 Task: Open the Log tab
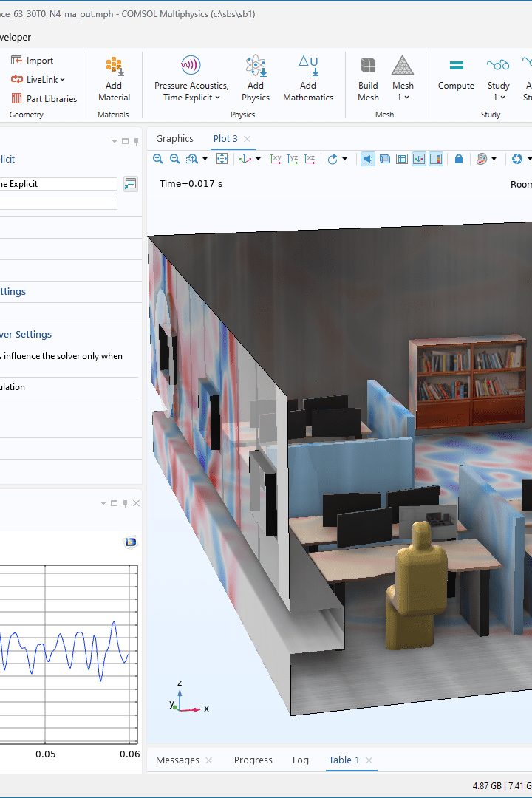[301, 760]
